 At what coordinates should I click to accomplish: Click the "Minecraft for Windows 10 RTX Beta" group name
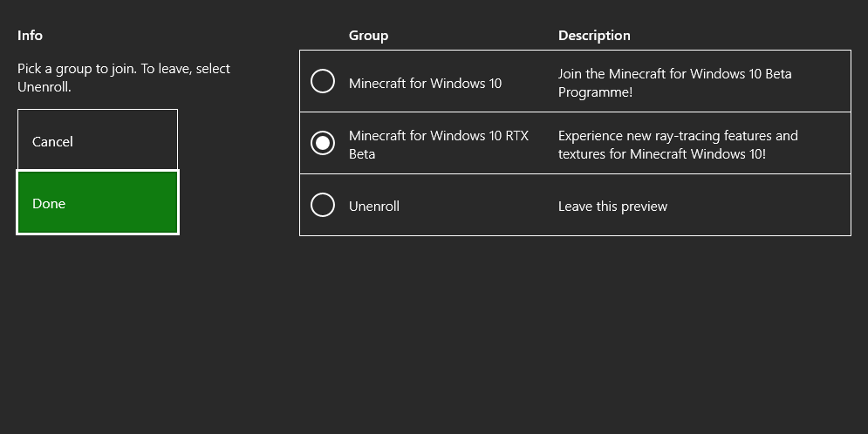coord(439,145)
